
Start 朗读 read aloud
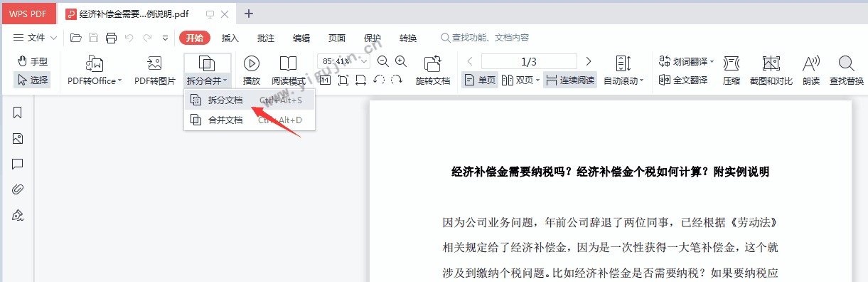pyautogui.click(x=811, y=70)
